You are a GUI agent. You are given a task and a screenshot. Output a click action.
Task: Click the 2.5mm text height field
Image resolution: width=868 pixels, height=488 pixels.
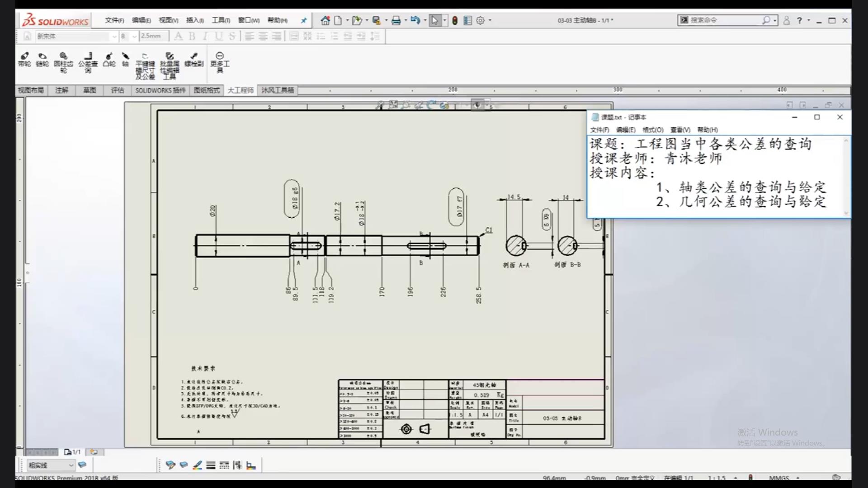click(x=154, y=36)
